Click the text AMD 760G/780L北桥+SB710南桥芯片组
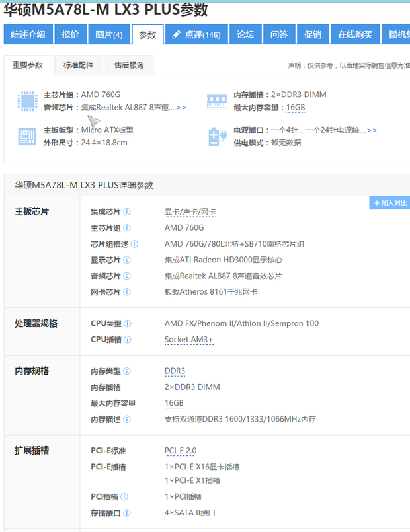The image size is (410, 532). [x=234, y=244]
